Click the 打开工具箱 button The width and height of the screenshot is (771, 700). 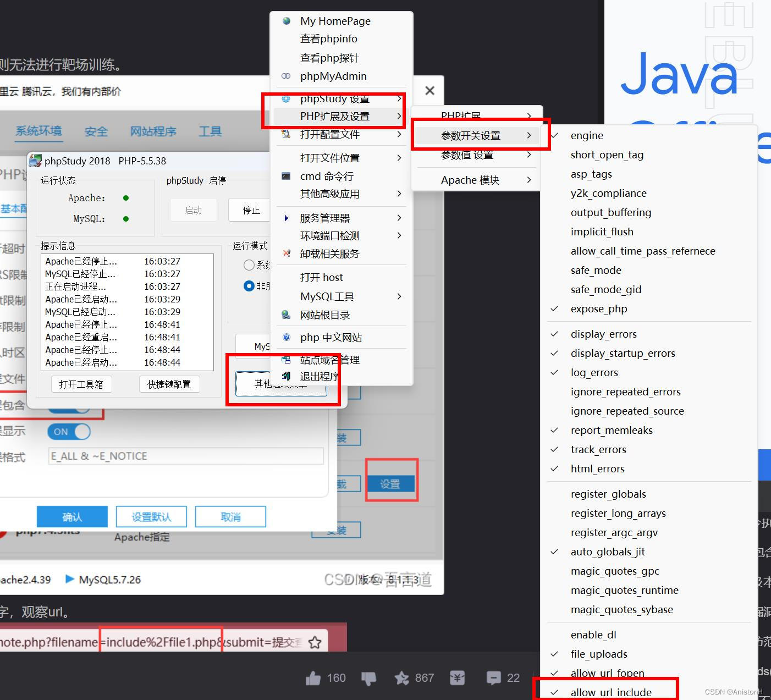[81, 384]
